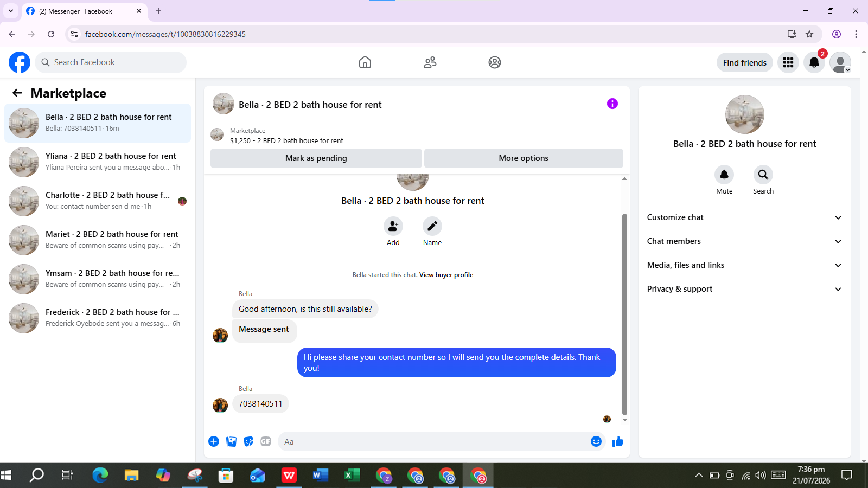Open the View buyer profile link
Screen dimensions: 868x488
click(446, 275)
